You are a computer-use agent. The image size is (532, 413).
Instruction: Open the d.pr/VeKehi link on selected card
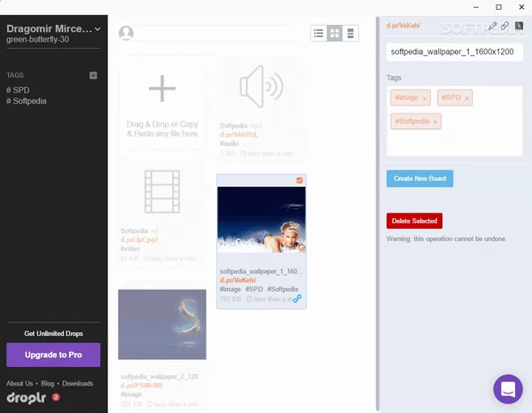tap(238, 280)
